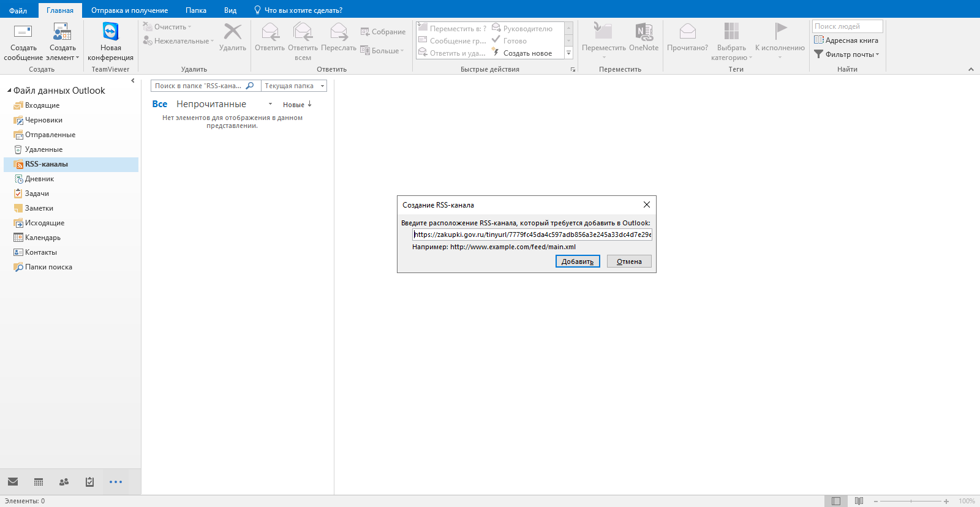Viewport: 980px width, 507px height.
Task: Open the Address book (Адресная книга)
Action: click(x=846, y=40)
